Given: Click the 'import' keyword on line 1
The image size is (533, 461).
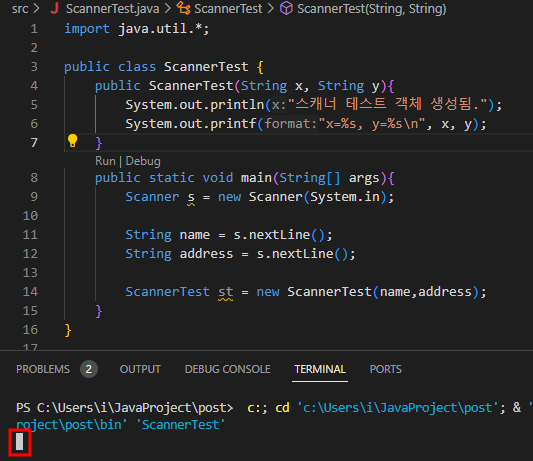Looking at the screenshot, I should click(87, 29).
